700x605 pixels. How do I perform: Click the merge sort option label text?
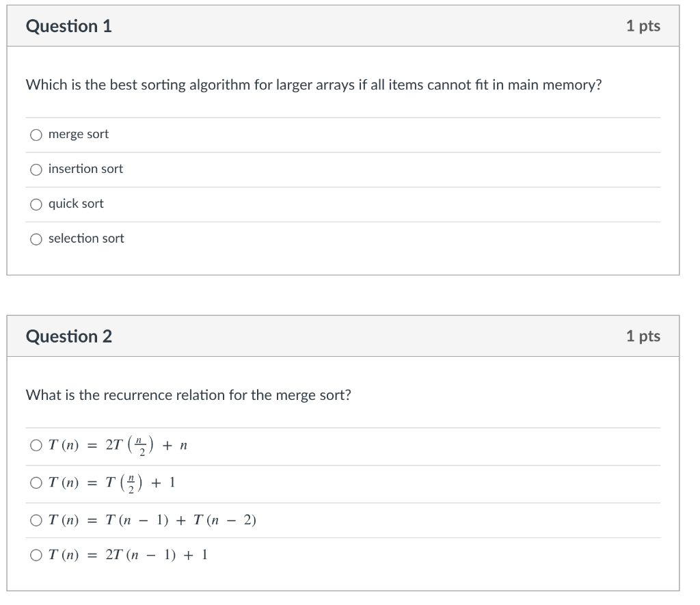[78, 134]
